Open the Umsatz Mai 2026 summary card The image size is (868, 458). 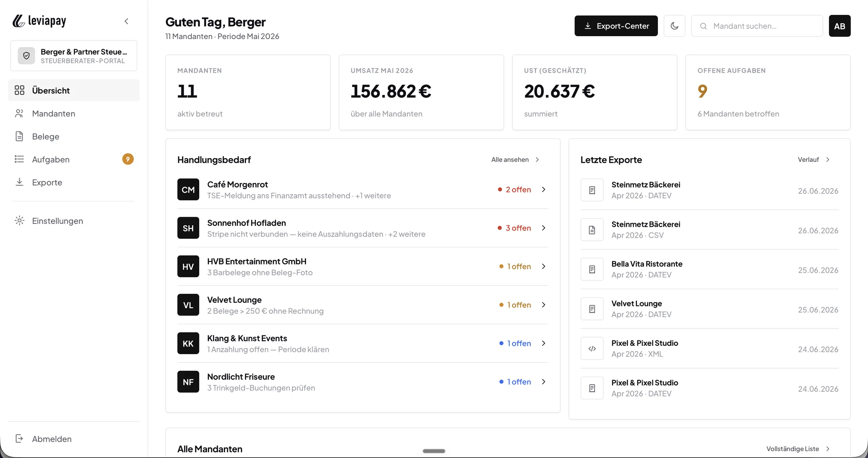[421, 92]
